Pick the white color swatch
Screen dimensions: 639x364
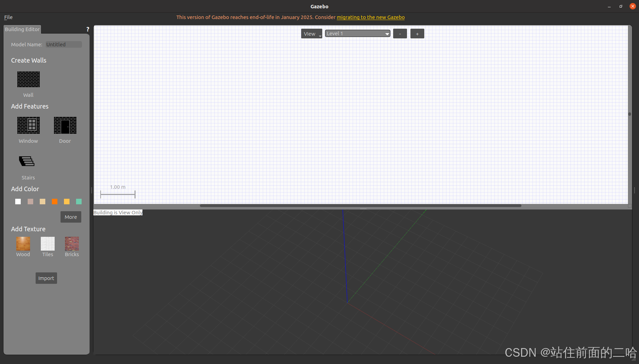(x=18, y=202)
